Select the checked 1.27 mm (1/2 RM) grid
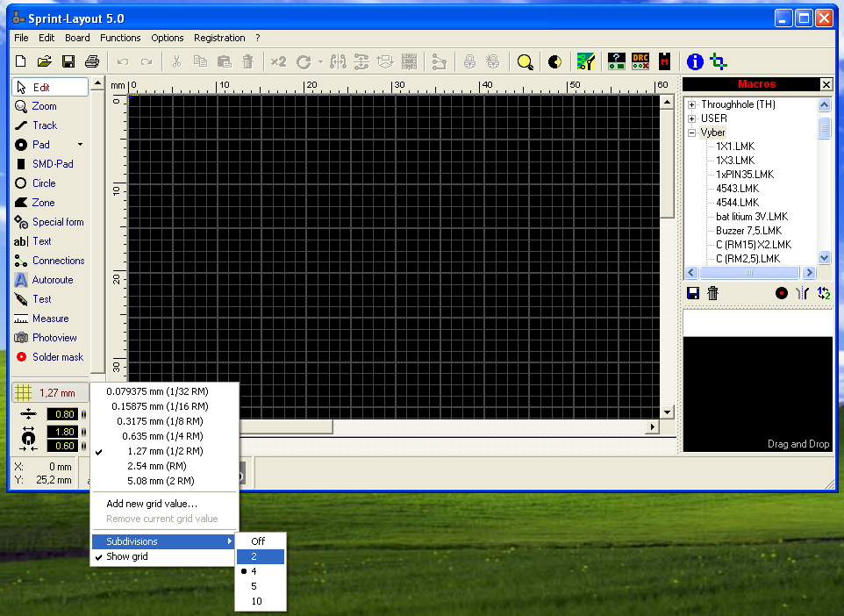 pyautogui.click(x=164, y=451)
